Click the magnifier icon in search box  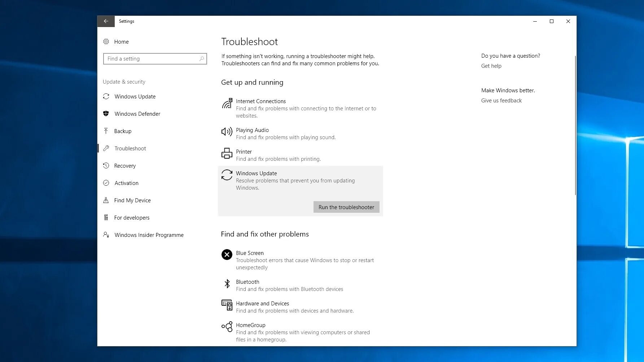coord(202,59)
